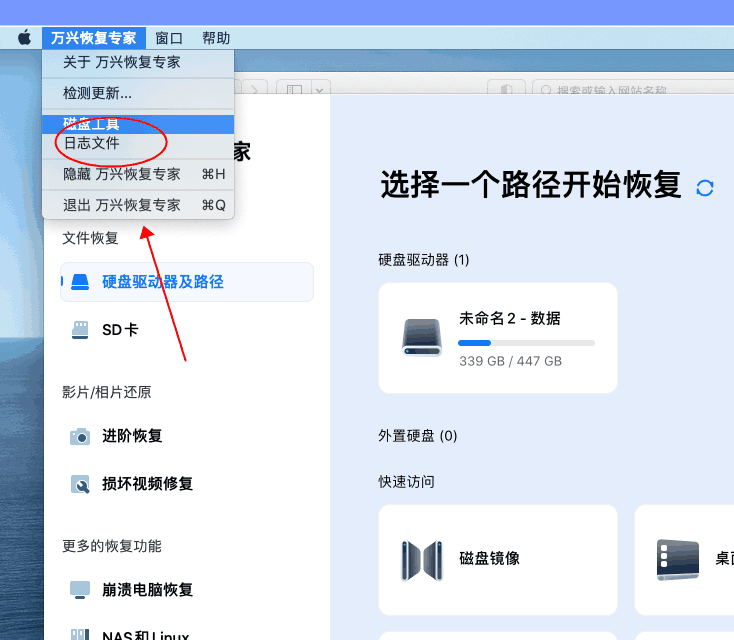Open the 窗口 menu
This screenshot has height=640, width=734.
pos(169,38)
